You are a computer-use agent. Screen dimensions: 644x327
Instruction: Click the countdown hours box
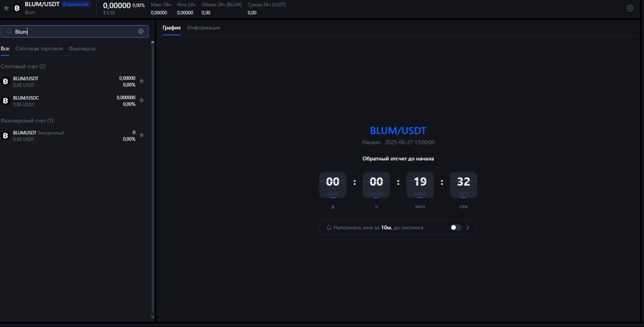tap(376, 185)
